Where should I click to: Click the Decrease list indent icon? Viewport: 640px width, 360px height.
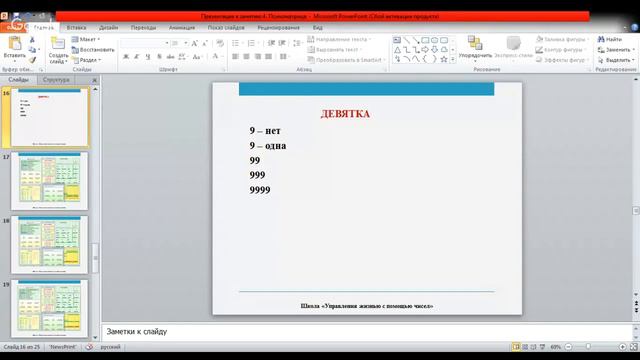[271, 43]
